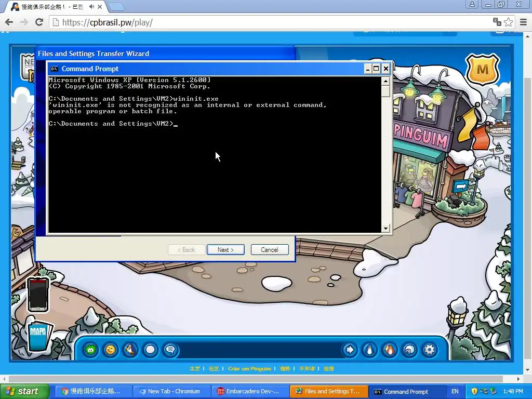Open Command Prompt title bar system icon

pyautogui.click(x=54, y=69)
